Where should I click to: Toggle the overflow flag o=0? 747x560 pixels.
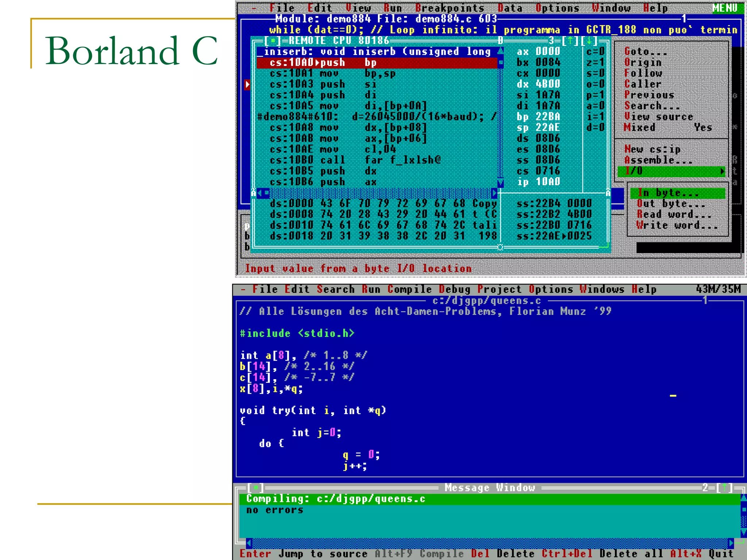point(595,84)
